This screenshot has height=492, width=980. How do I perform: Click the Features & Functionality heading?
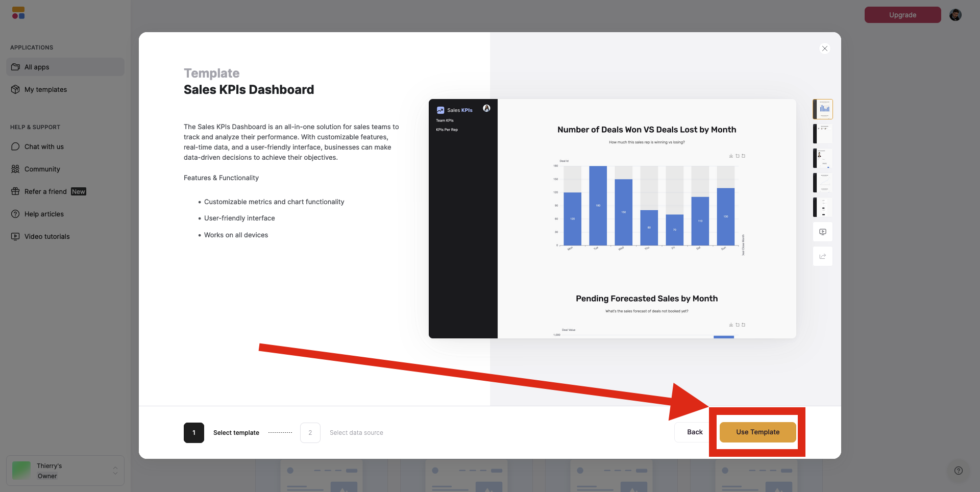(x=221, y=178)
